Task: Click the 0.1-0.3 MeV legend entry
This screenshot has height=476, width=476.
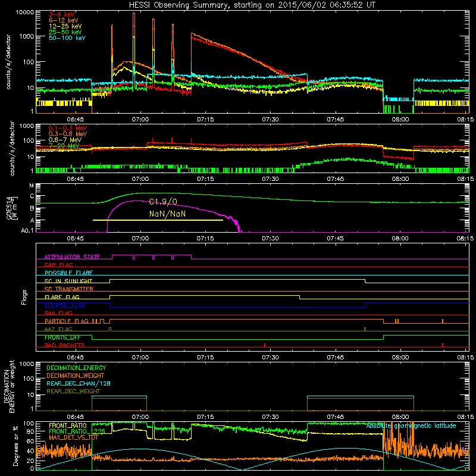Action: (68, 128)
